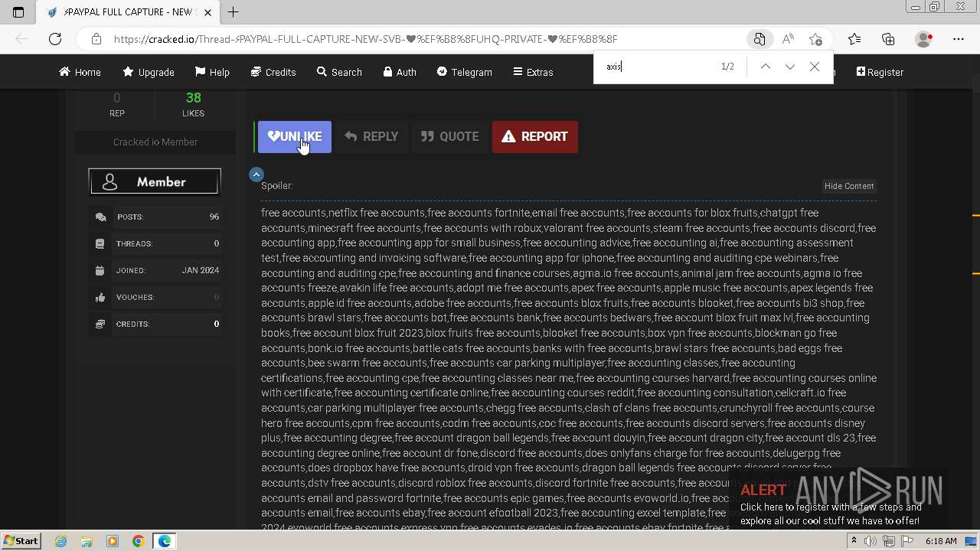This screenshot has height=551, width=980.
Task: Click in the find text field
Action: pos(658,67)
